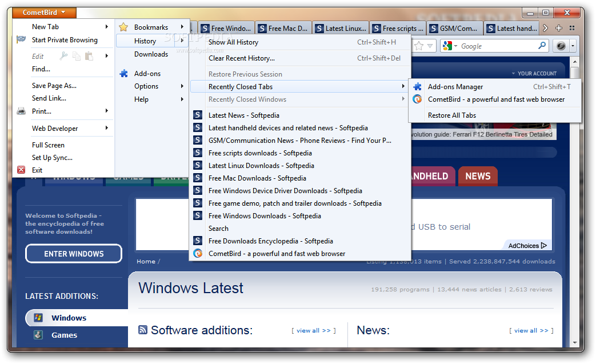Choose Save Page As menu entry

click(54, 86)
